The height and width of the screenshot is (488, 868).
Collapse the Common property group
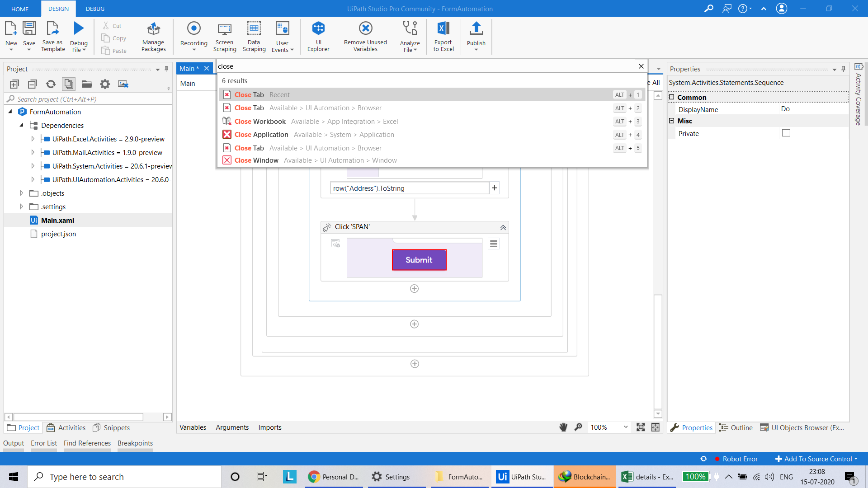point(672,97)
